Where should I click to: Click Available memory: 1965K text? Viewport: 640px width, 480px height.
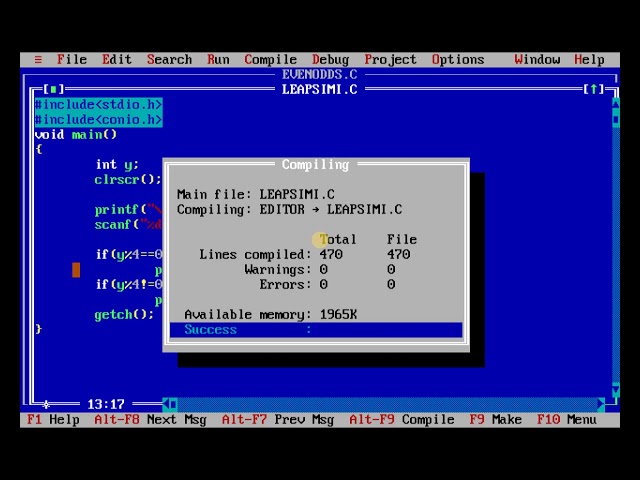point(271,315)
